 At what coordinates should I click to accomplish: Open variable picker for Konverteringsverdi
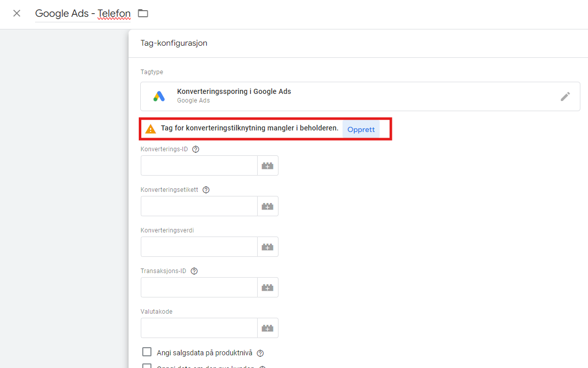267,247
